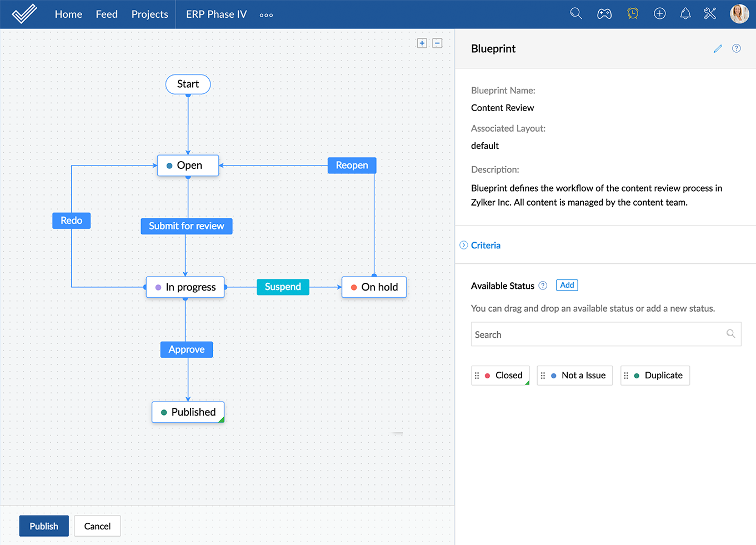Click the Blueprint help question icon
The image size is (756, 545).
tap(737, 48)
